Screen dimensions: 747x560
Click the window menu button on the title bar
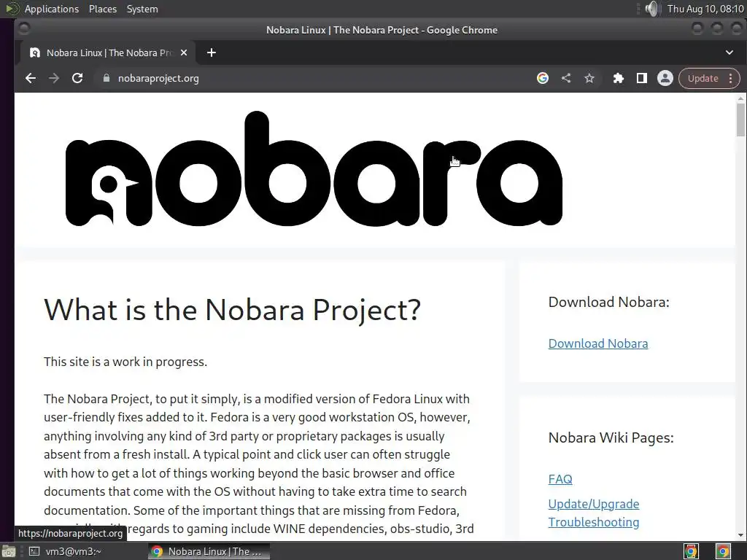[24, 29]
